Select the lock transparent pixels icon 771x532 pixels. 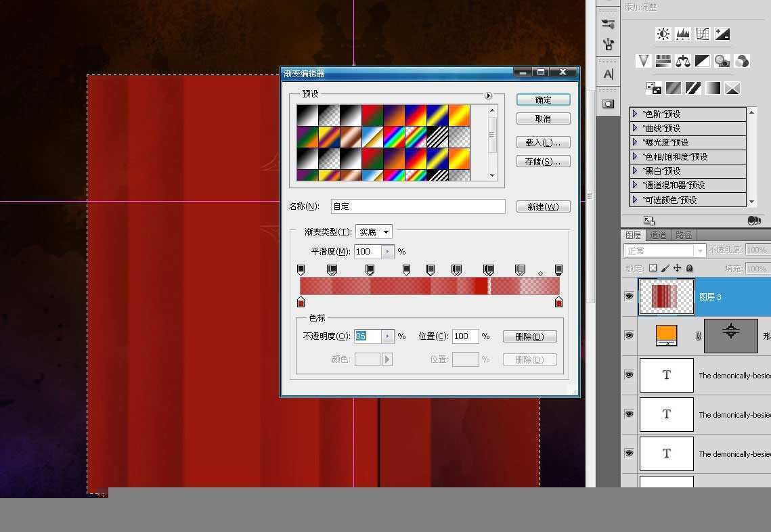[x=653, y=268]
